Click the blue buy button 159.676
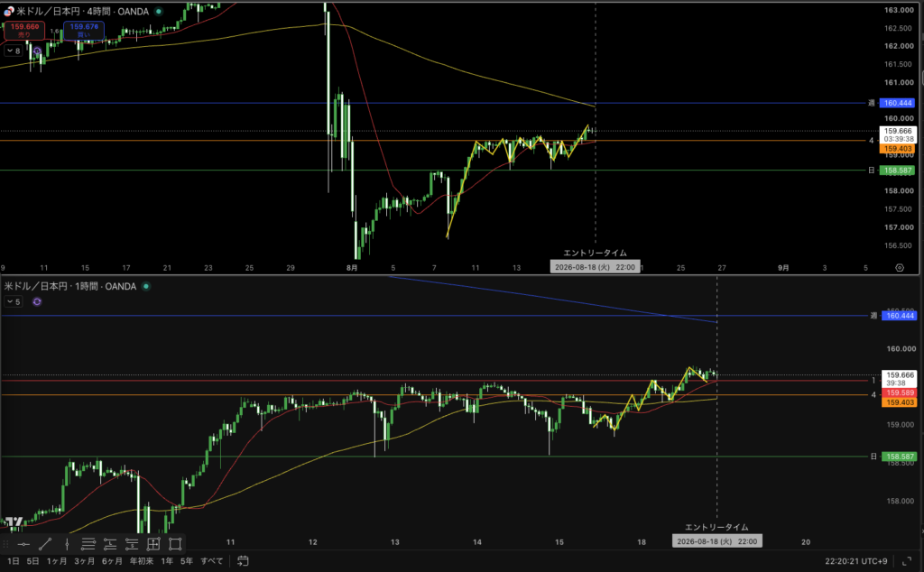 tap(84, 30)
